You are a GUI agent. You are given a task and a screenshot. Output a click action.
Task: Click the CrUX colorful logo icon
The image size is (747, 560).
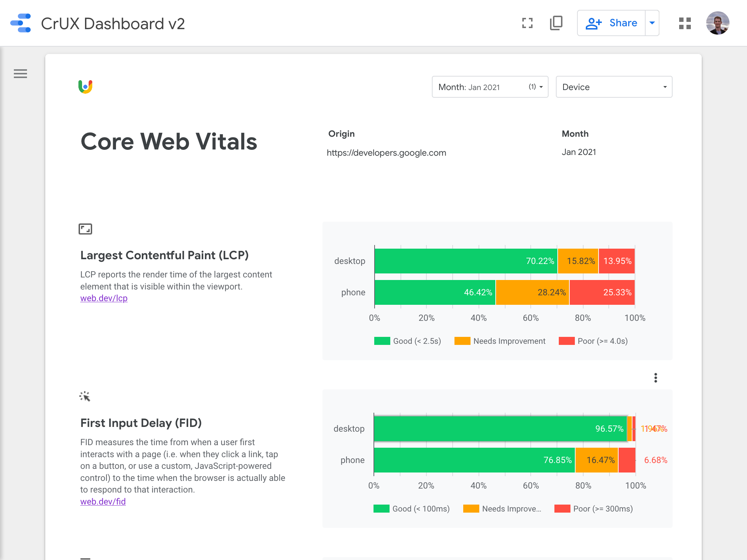tap(85, 87)
